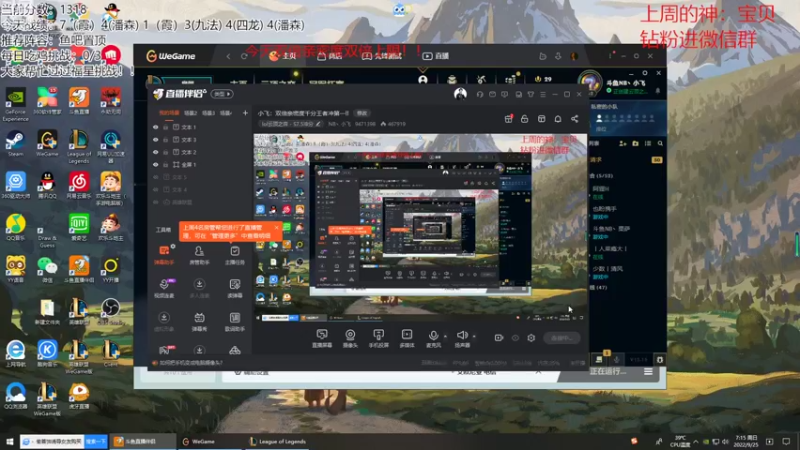Open the 视频连麦 tool
This screenshot has width=800, height=450.
pos(164,288)
